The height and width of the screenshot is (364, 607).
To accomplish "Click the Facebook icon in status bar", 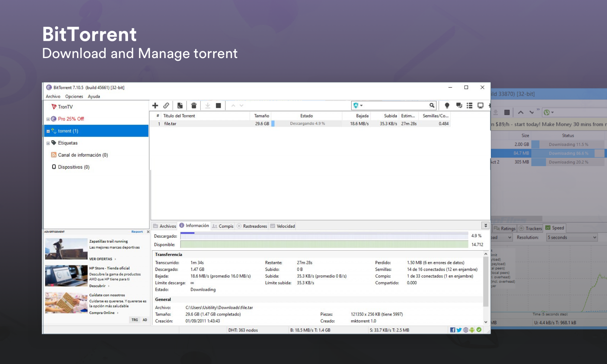I will pos(453,330).
